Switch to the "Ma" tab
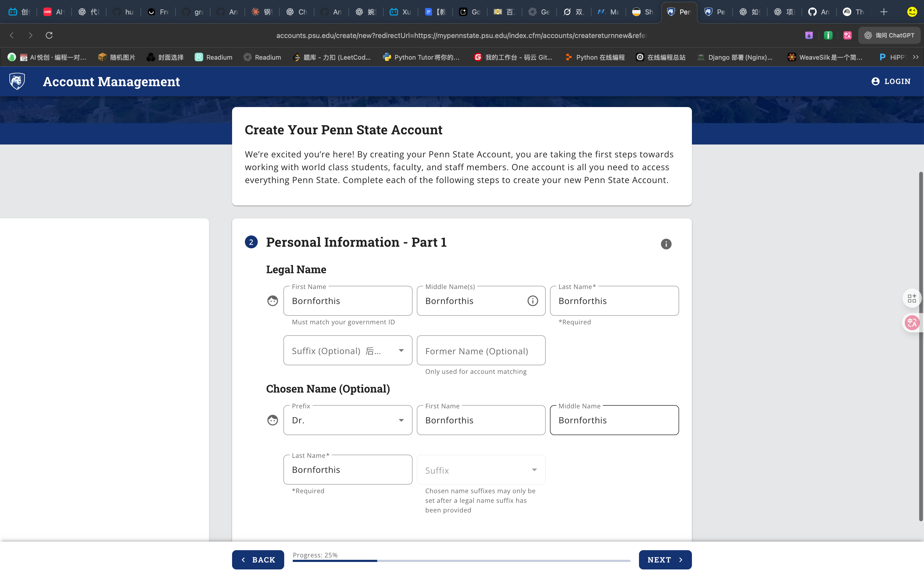Viewport: 924px width, 578px height. [609, 12]
